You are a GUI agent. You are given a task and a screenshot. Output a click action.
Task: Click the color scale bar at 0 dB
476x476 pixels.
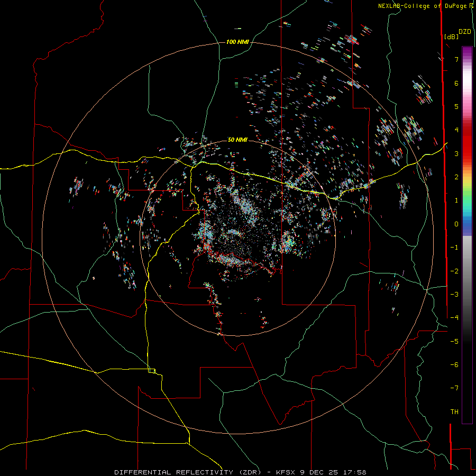click(467, 224)
